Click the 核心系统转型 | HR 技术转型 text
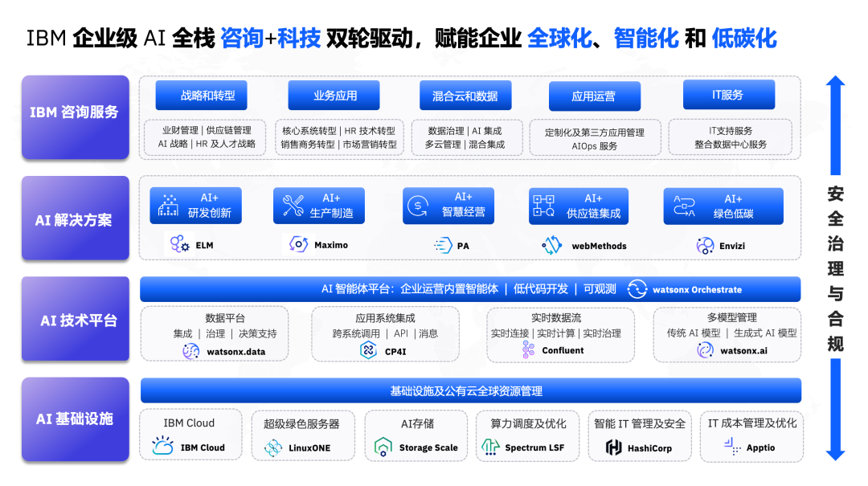 [339, 131]
